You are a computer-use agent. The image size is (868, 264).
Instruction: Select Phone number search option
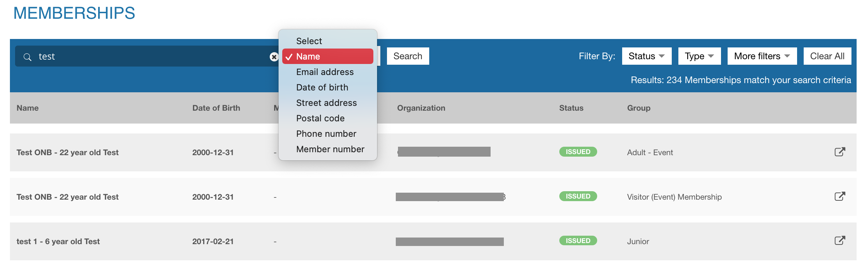click(326, 134)
